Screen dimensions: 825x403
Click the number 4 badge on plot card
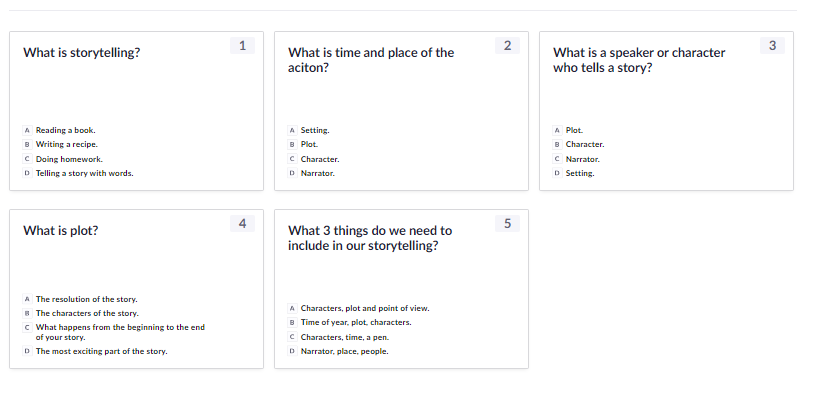[x=243, y=224]
